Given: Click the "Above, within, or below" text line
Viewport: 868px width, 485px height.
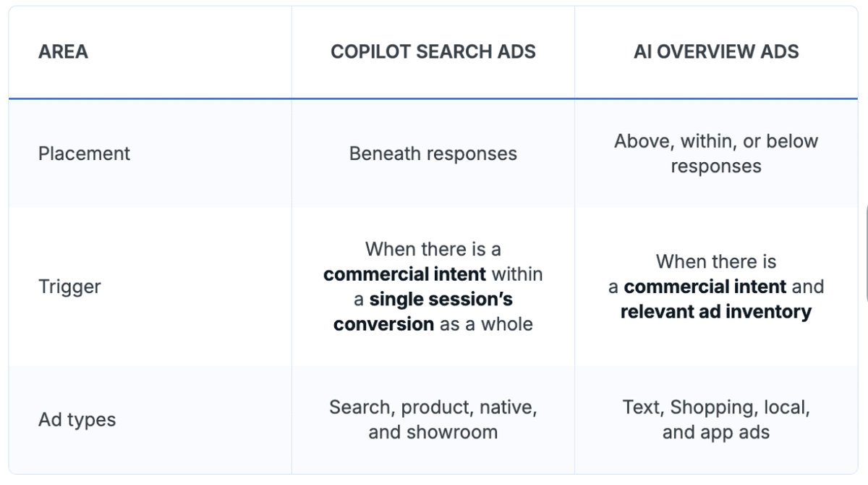Looking at the screenshot, I should tap(716, 141).
